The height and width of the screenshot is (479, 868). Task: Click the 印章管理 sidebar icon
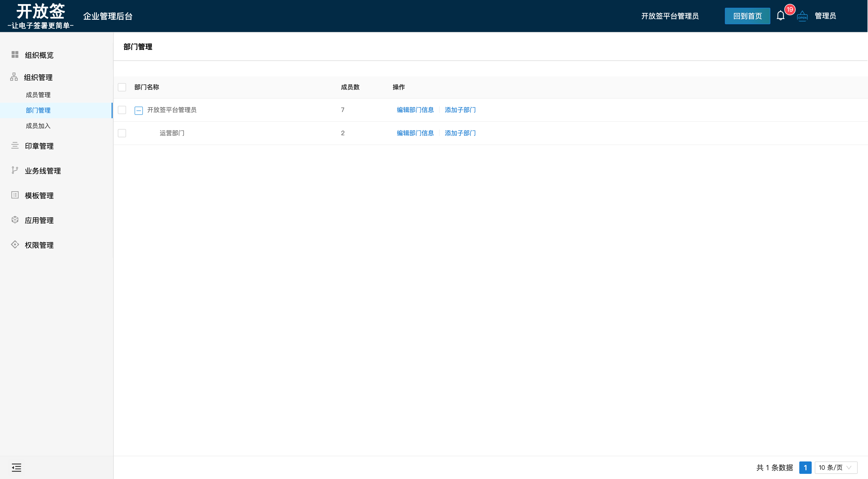[x=15, y=145]
